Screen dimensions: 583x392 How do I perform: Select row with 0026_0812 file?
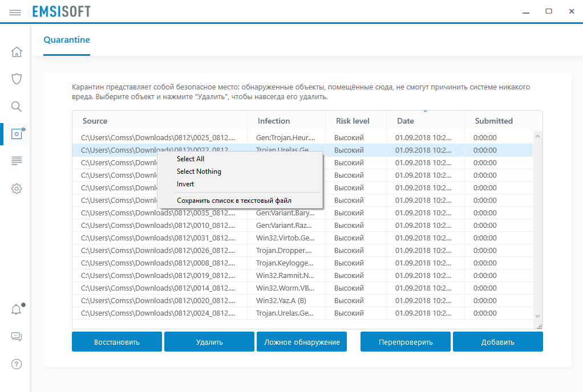click(x=303, y=251)
